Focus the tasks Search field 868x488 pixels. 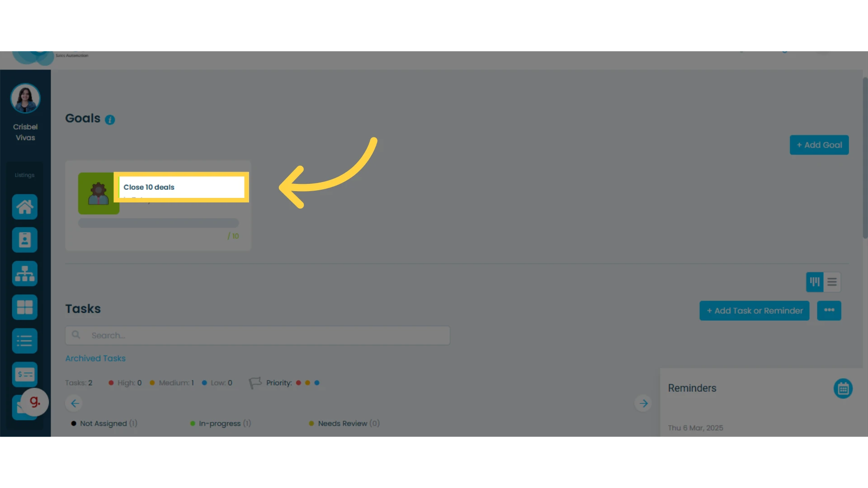pos(258,335)
